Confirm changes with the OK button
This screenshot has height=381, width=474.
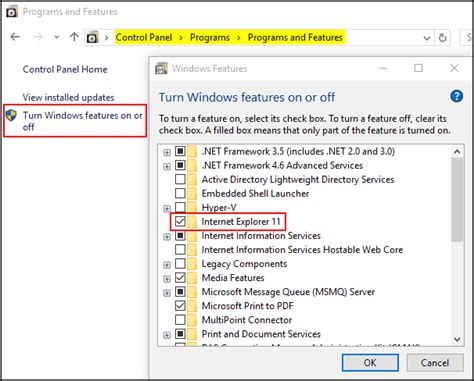370,362
